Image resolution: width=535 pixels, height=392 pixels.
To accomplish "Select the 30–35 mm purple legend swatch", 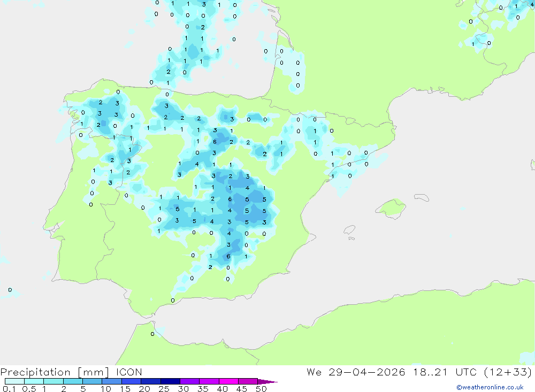I will tap(190, 381).
